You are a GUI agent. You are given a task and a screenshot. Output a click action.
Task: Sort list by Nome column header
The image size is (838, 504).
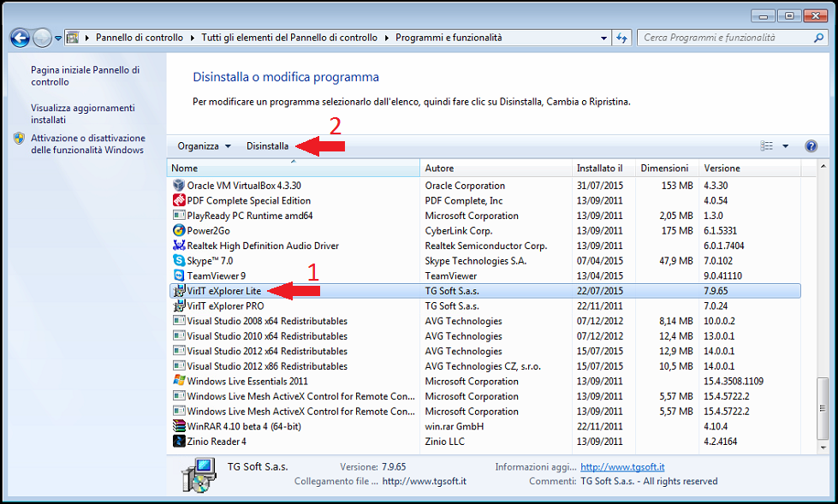(294, 169)
